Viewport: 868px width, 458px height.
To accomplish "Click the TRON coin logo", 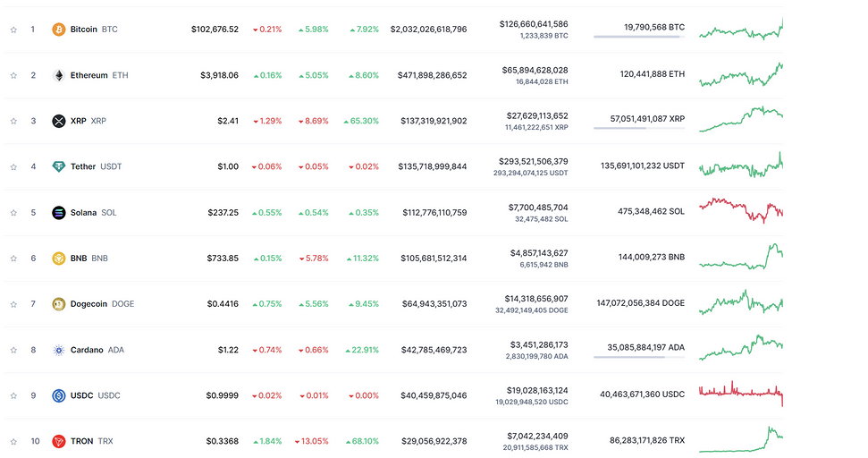I will pyautogui.click(x=59, y=441).
